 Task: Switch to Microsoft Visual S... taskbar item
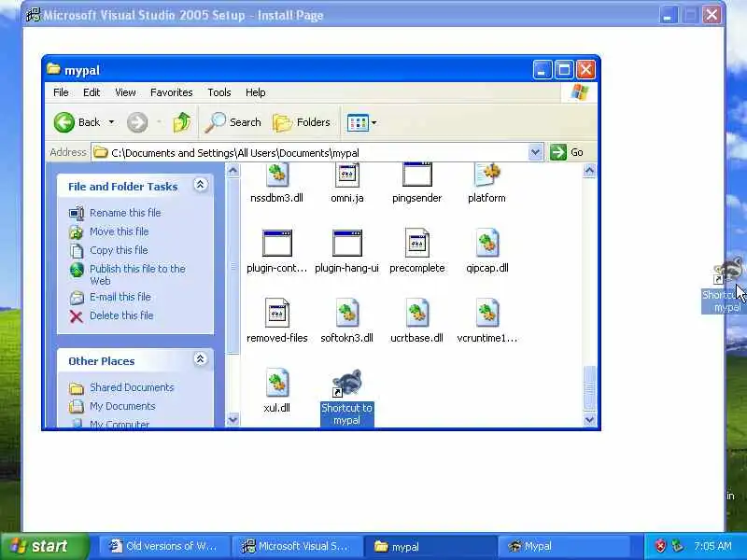tap(297, 546)
